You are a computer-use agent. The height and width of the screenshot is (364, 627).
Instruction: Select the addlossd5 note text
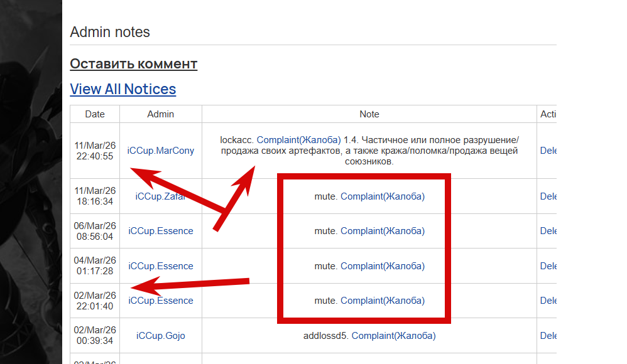pyautogui.click(x=369, y=336)
